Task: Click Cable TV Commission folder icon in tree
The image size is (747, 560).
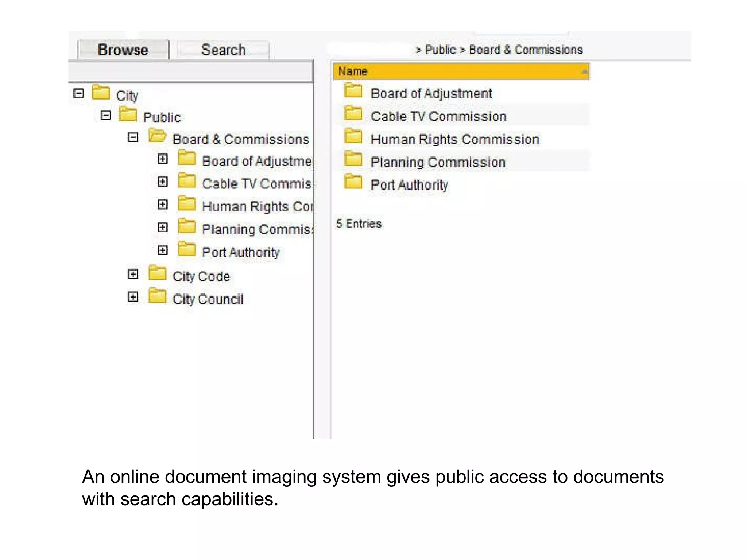Action: pos(187,180)
